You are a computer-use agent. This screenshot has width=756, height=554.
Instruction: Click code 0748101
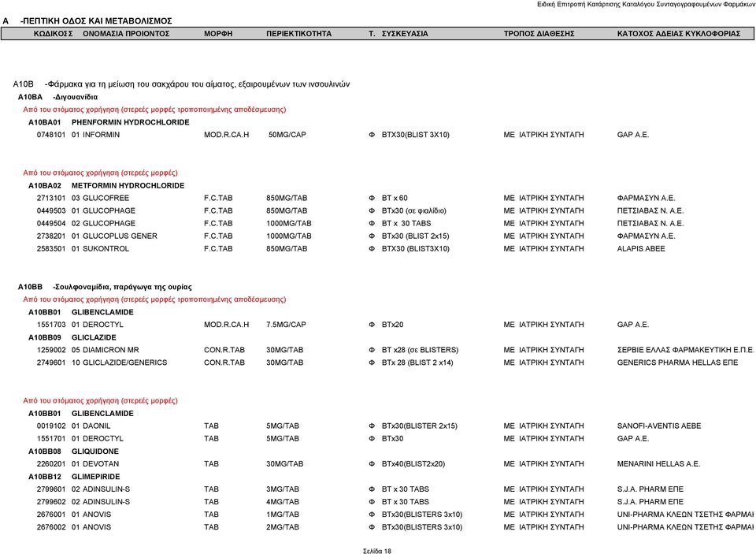(x=51, y=135)
